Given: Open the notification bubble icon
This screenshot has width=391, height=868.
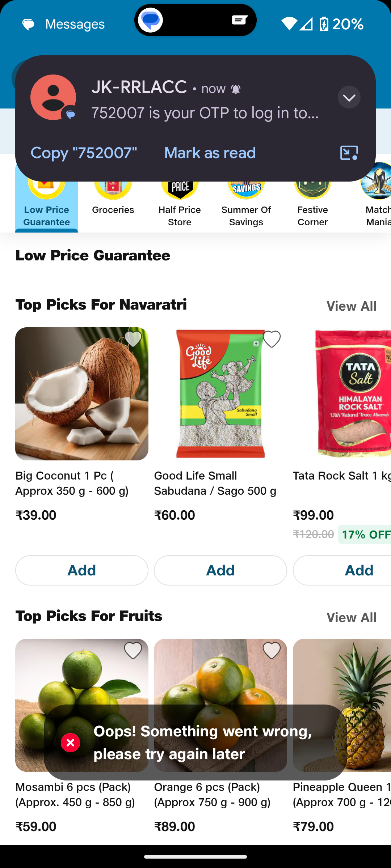Looking at the screenshot, I should tap(349, 153).
